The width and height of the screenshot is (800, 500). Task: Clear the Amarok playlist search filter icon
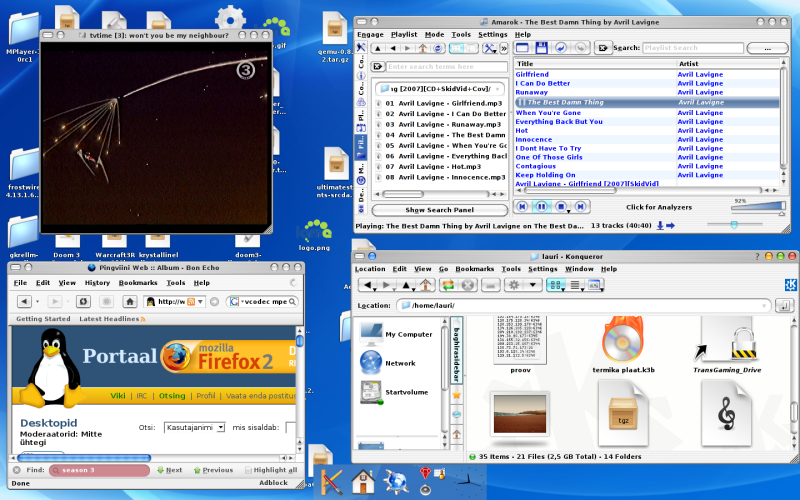[603, 47]
